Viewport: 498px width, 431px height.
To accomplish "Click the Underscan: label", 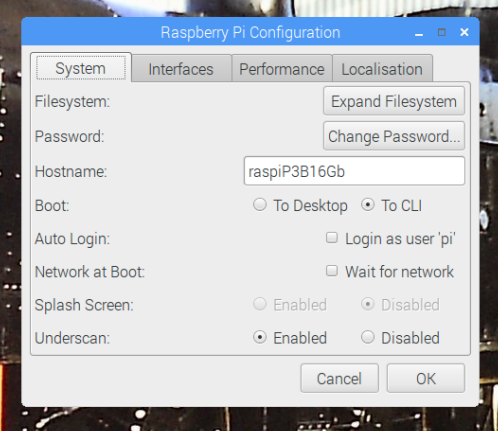I will pyautogui.click(x=72, y=338).
